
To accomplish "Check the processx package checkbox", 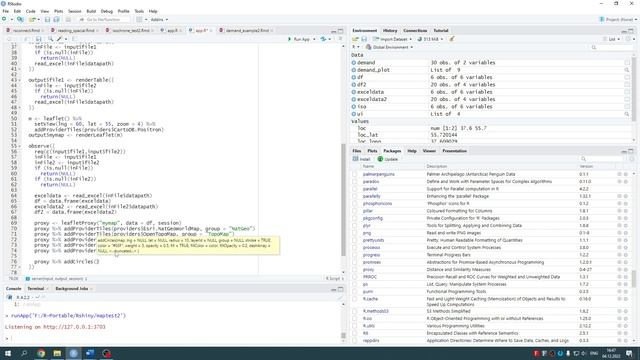I will point(355,248).
